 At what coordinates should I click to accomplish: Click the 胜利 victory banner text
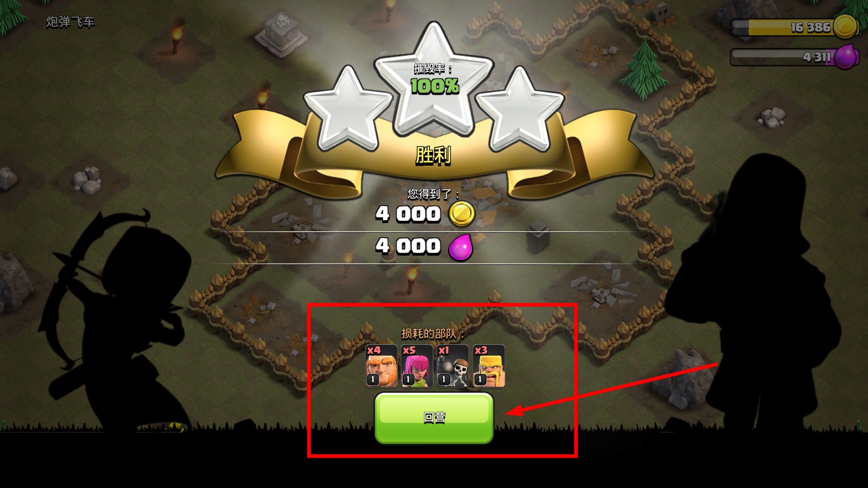pos(434,155)
